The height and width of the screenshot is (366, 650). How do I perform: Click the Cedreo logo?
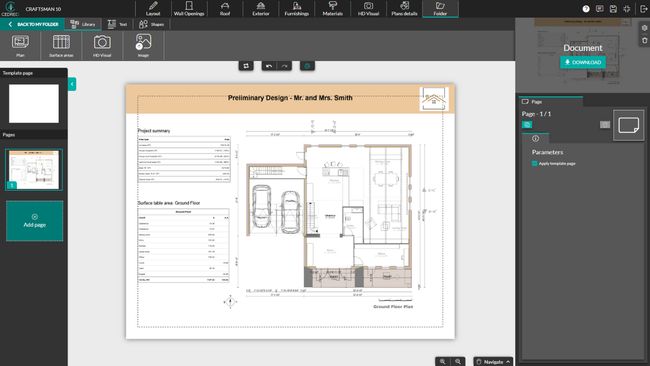pyautogui.click(x=10, y=9)
